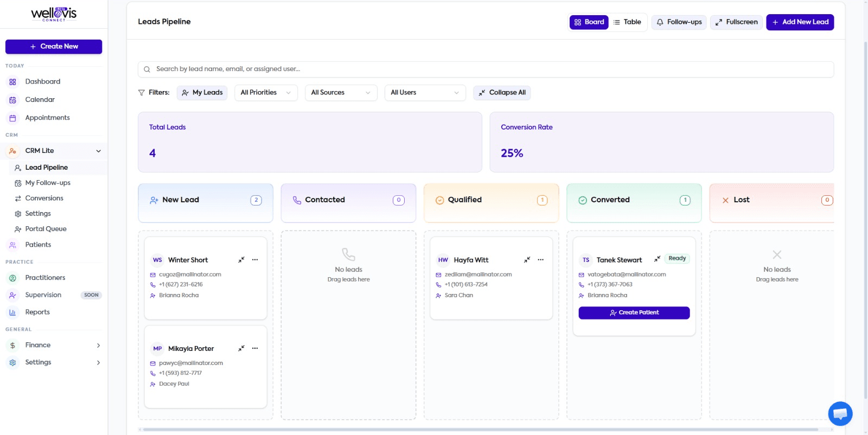Click the Reports chart icon

[12, 312]
